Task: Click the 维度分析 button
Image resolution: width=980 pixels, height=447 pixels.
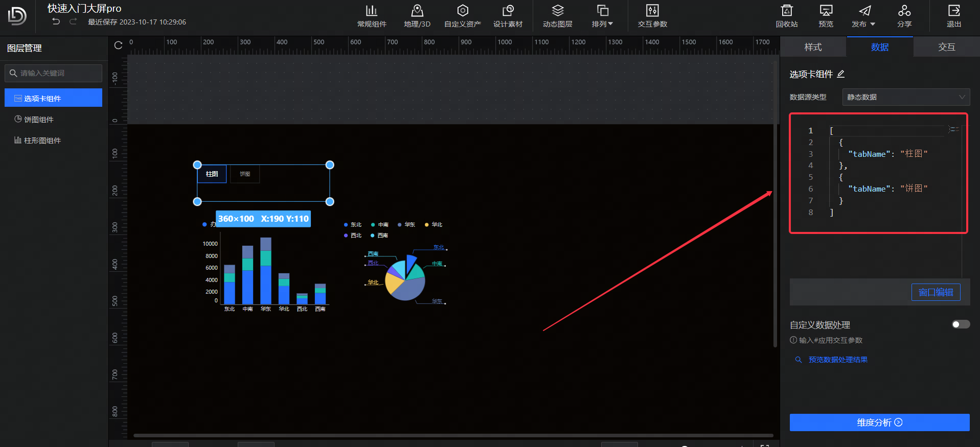Action: (879, 422)
